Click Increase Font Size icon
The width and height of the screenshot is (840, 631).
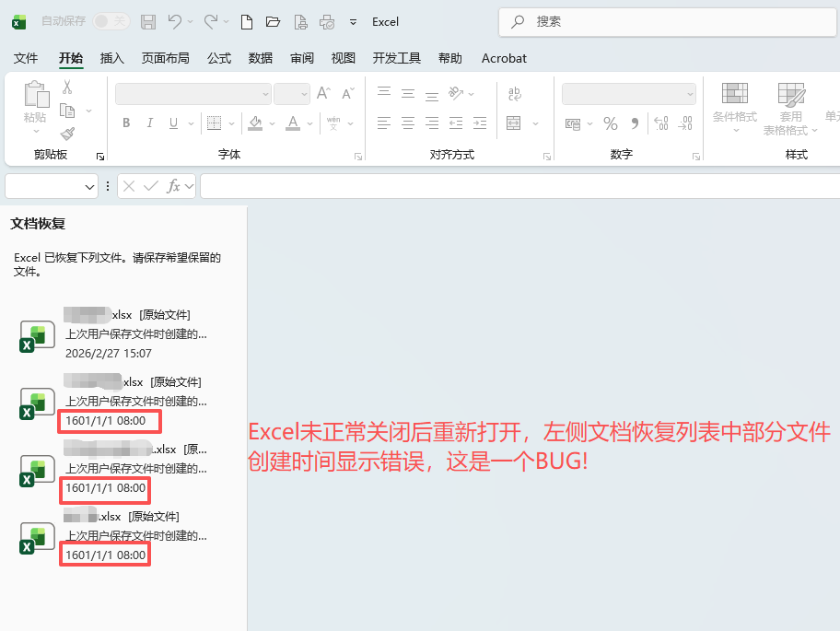click(x=323, y=93)
